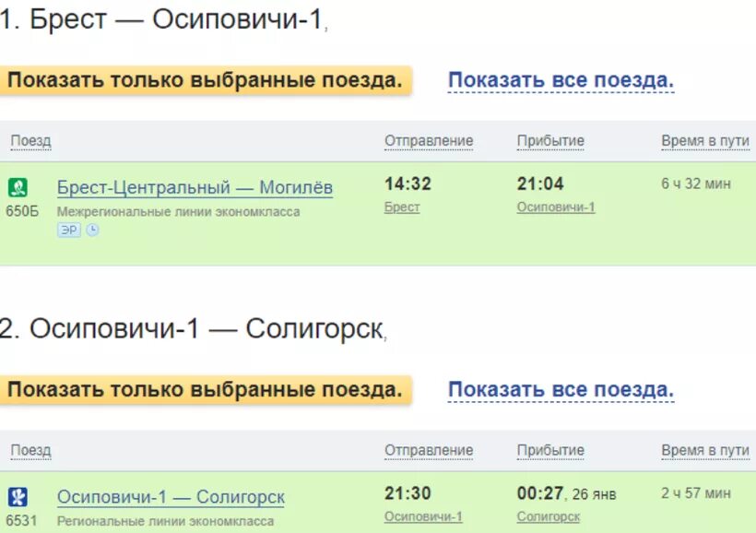756x533 pixels.
Task: Toggle first 'Показать только выбранные поезда' button
Action: [205, 80]
